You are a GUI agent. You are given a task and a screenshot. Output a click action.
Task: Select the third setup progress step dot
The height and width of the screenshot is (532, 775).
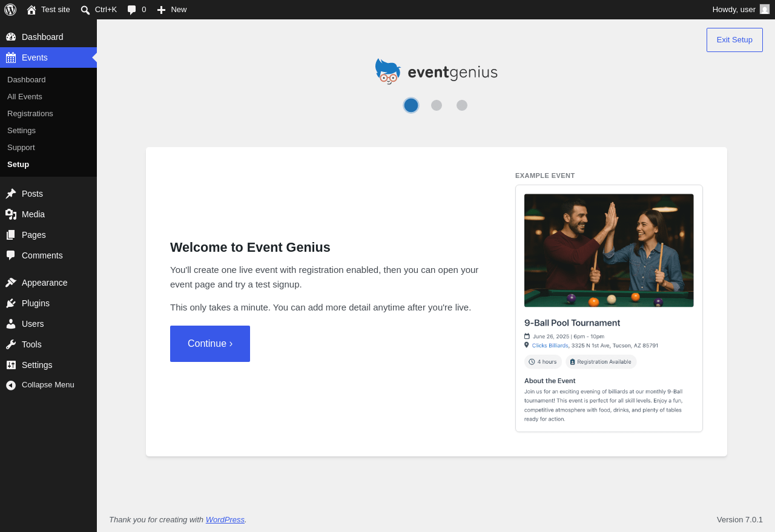tap(462, 105)
